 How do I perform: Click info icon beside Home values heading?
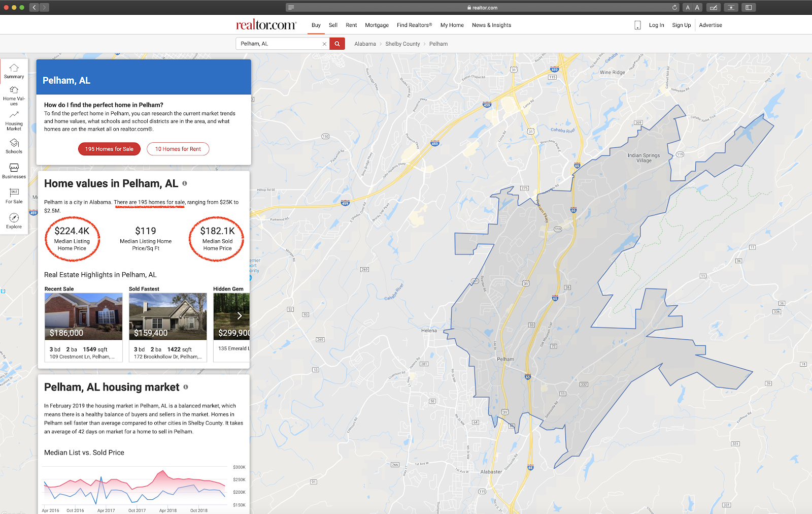coord(185,183)
